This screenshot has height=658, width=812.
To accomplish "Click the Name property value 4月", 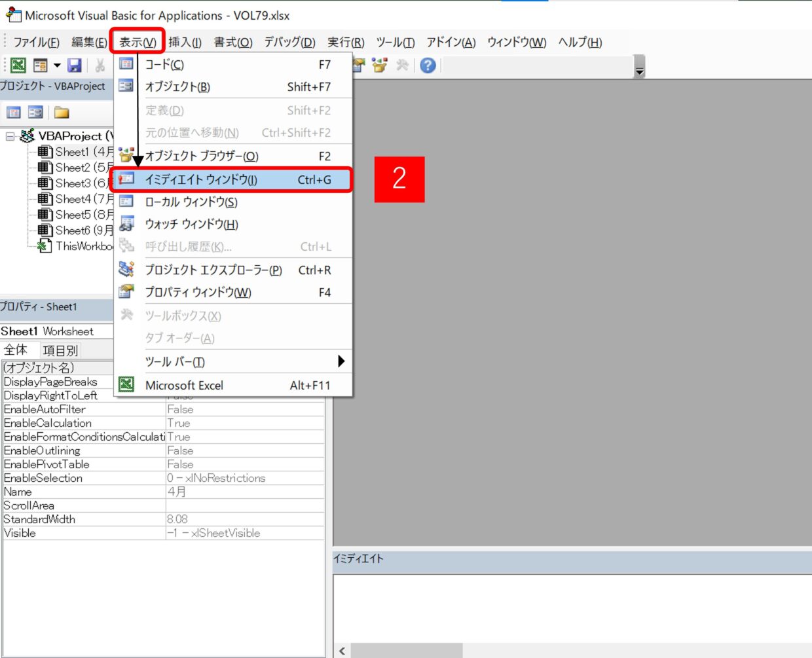I will click(245, 492).
